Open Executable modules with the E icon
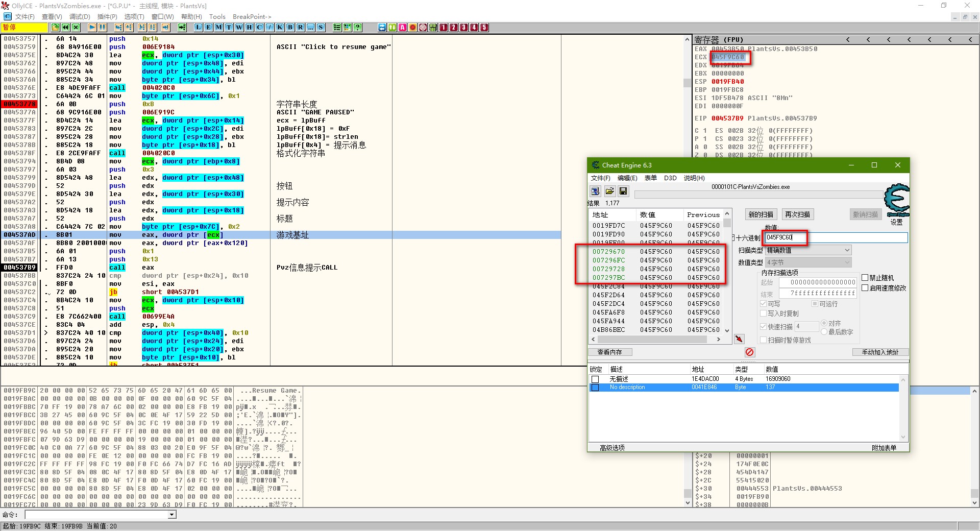 [x=208, y=28]
